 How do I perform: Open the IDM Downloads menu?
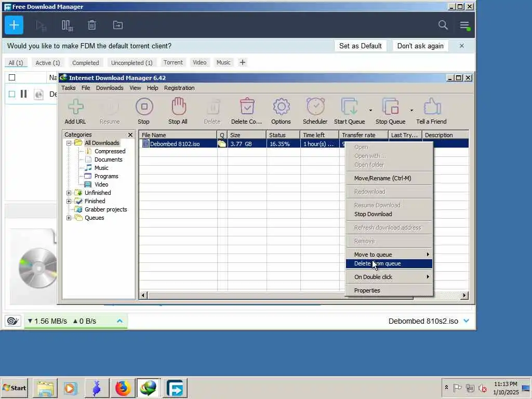(x=110, y=88)
